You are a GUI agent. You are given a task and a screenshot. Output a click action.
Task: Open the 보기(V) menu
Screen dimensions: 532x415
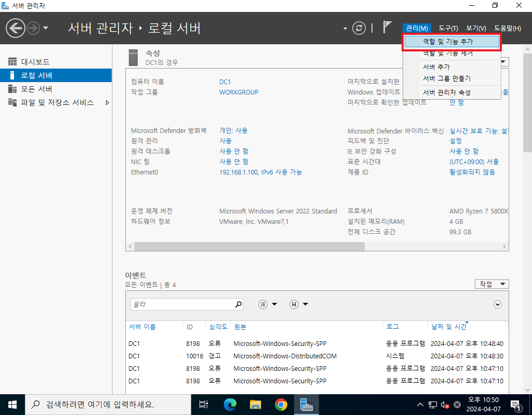pyautogui.click(x=476, y=28)
